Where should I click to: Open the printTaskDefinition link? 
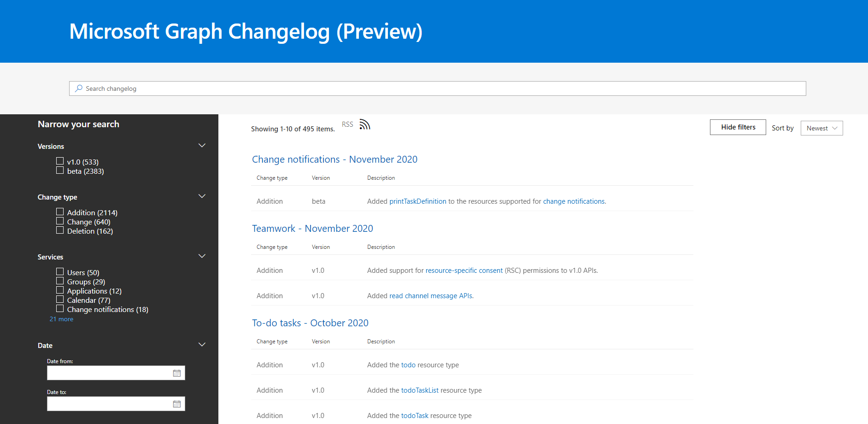pos(417,201)
